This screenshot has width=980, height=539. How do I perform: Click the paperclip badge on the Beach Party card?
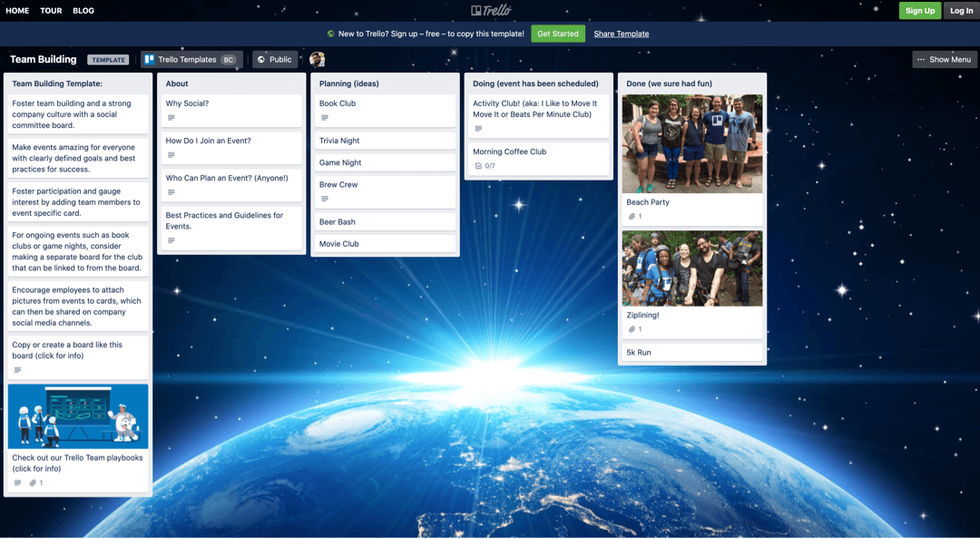click(632, 214)
